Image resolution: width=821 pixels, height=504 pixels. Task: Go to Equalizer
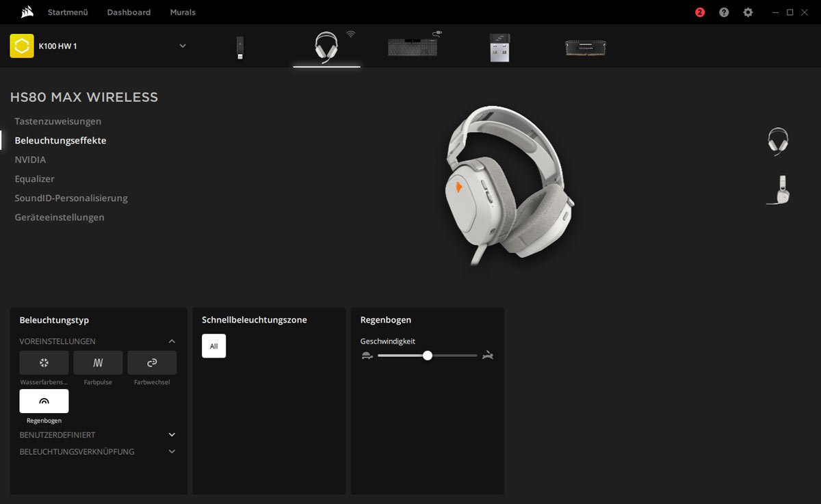[x=34, y=178]
